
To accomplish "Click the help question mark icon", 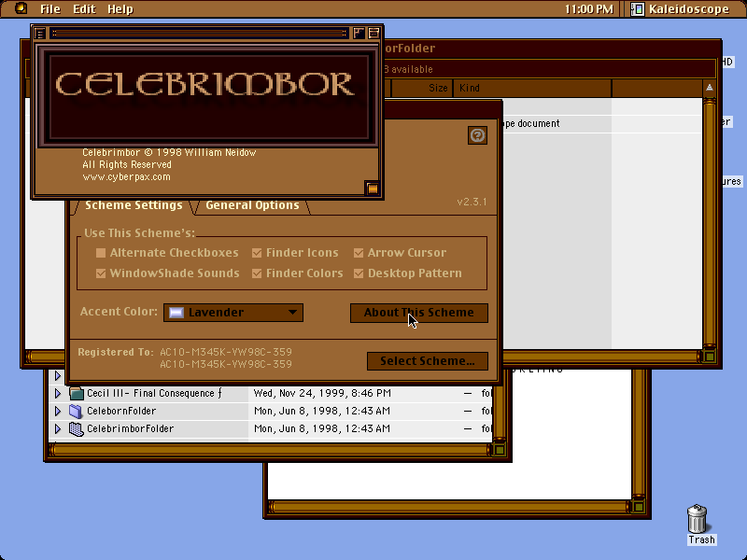I will coord(477,135).
